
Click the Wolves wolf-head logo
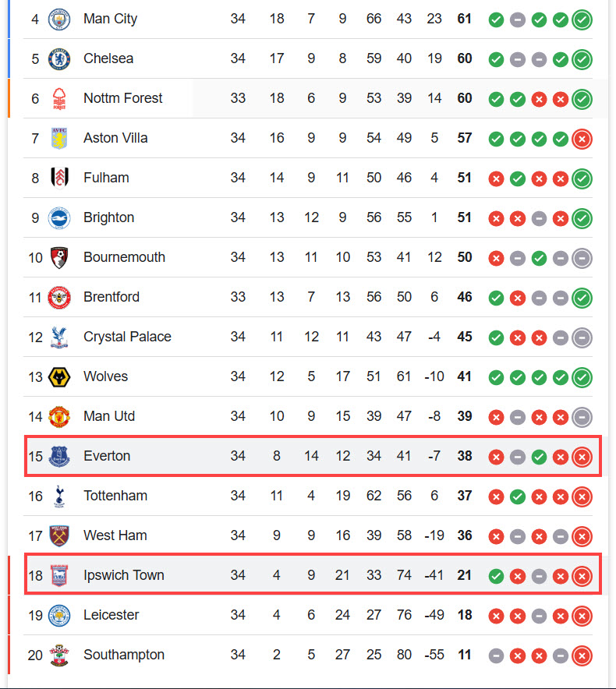click(59, 377)
